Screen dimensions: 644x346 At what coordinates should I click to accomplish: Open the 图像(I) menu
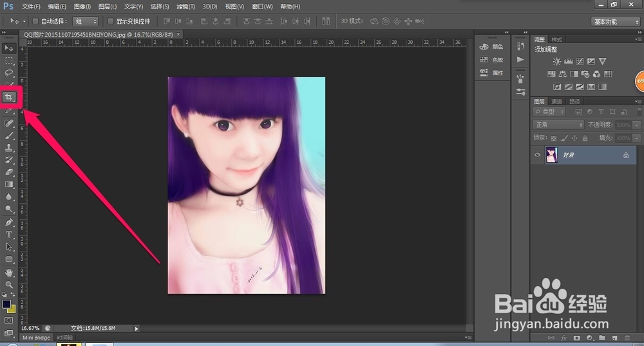coord(82,6)
